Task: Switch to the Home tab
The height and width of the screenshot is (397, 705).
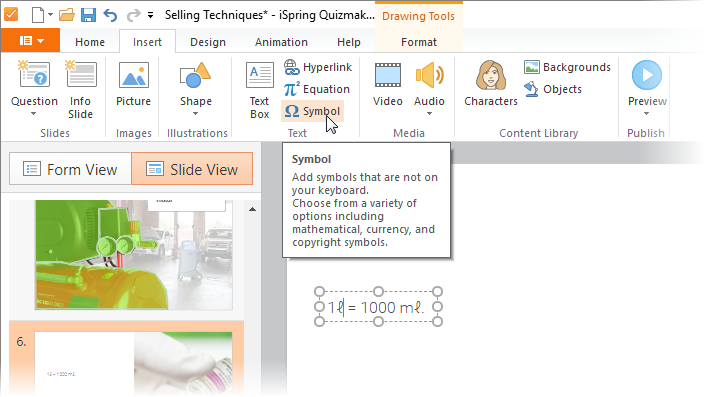Action: coord(90,42)
